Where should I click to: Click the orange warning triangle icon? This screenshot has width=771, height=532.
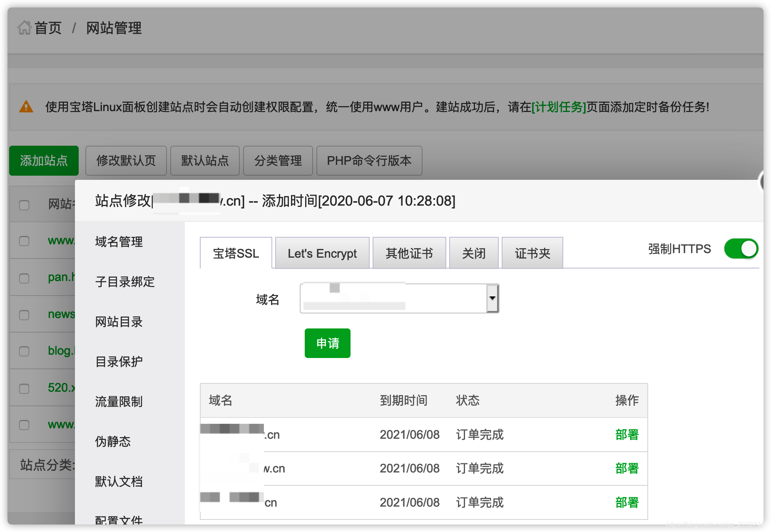[26, 107]
